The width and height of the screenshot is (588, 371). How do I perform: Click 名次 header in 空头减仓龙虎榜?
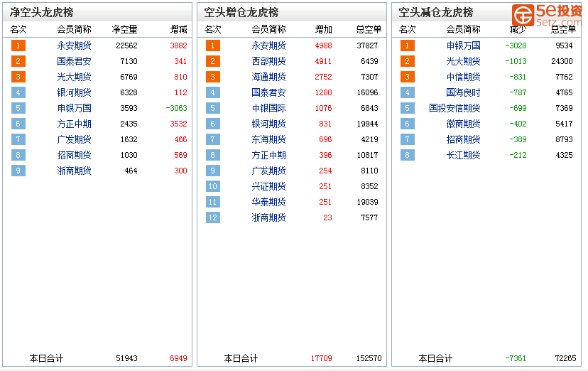407,29
